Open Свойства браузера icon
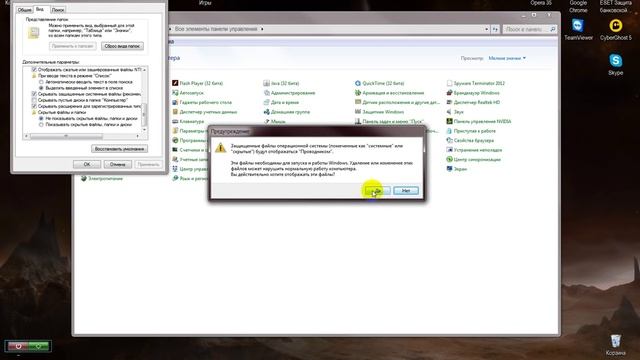640x360 pixels. [470, 140]
